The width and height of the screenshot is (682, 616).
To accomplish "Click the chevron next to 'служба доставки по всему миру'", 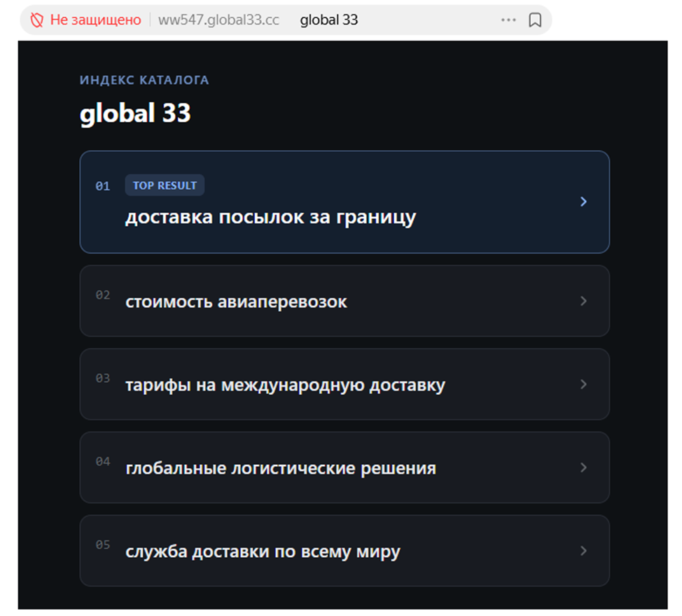I will [584, 551].
